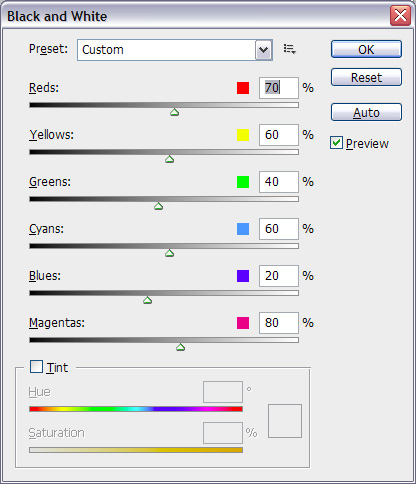The height and width of the screenshot is (484, 416).
Task: Click the OK button
Action: click(366, 49)
